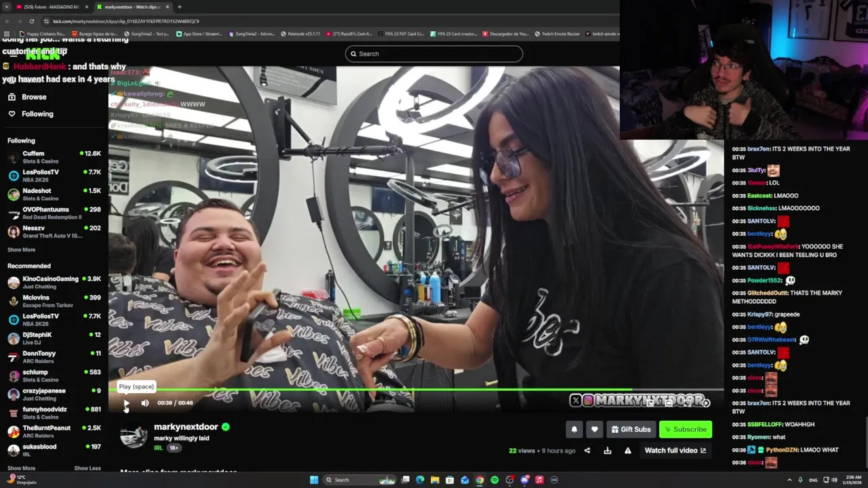The width and height of the screenshot is (868, 488).
Task: Expand Recommended list with Show More
Action: (21, 468)
